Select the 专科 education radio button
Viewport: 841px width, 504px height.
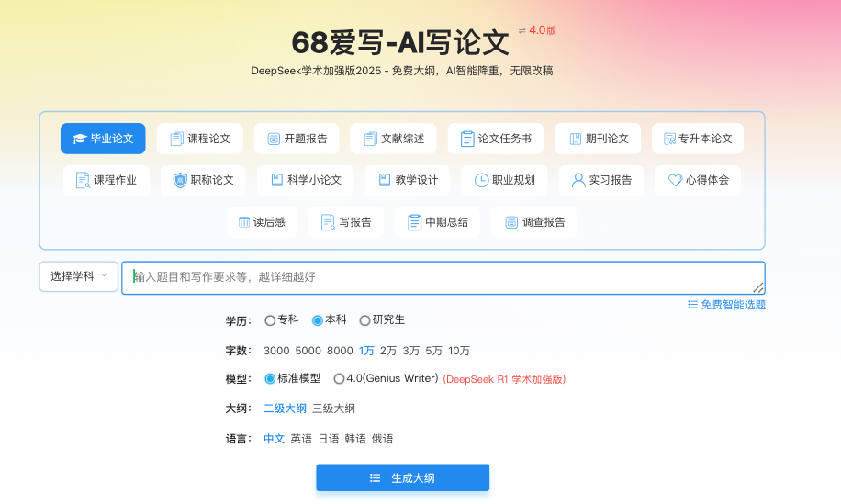[270, 320]
